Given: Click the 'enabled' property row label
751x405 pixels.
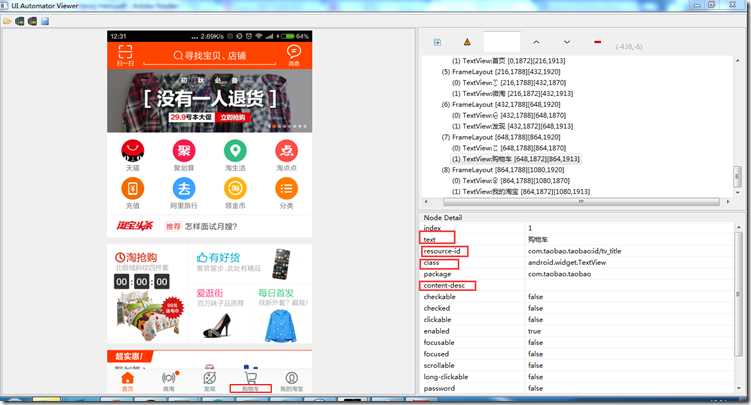Looking at the screenshot, I should [x=436, y=331].
